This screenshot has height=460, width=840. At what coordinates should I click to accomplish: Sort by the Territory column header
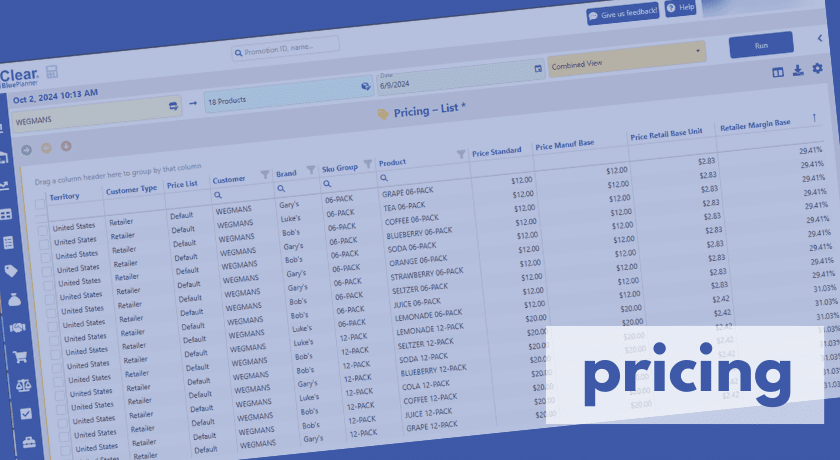pos(64,197)
